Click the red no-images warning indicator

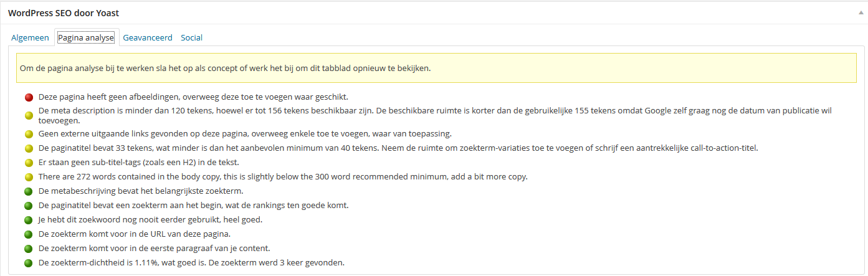click(29, 97)
